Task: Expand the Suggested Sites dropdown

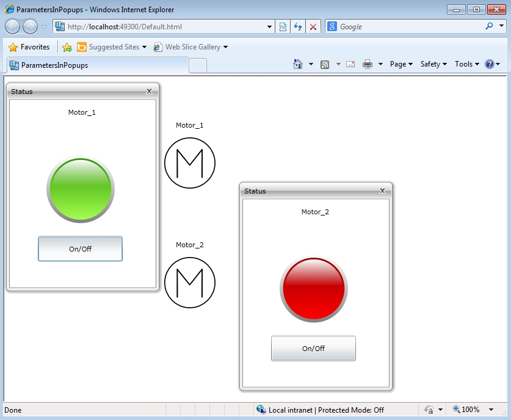Action: point(144,47)
